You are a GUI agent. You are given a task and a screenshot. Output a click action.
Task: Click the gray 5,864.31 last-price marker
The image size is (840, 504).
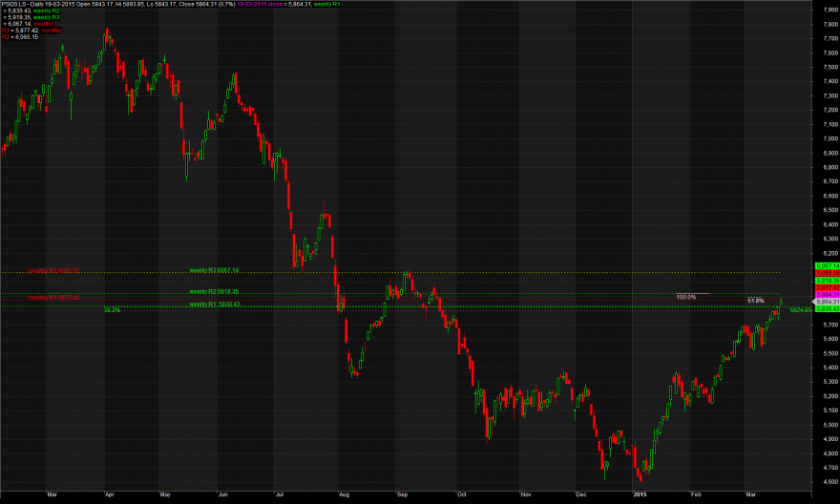click(827, 302)
